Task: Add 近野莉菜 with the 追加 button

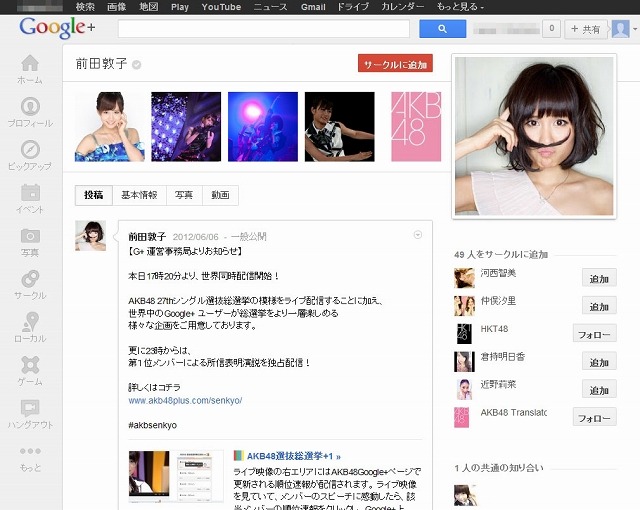Action: pyautogui.click(x=599, y=390)
